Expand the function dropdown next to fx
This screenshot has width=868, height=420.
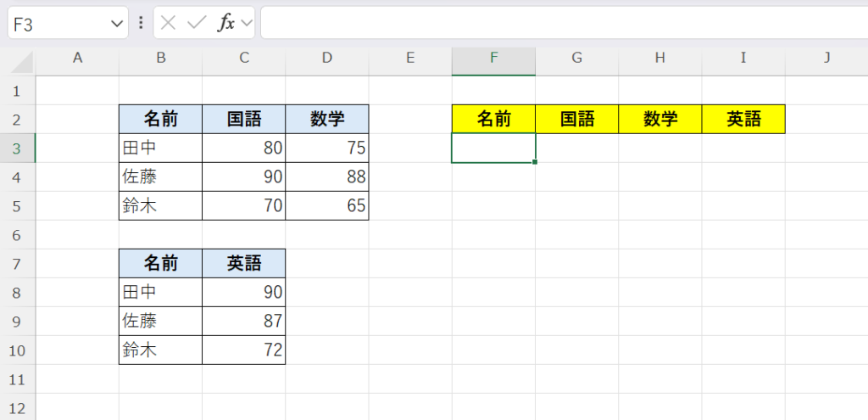247,23
